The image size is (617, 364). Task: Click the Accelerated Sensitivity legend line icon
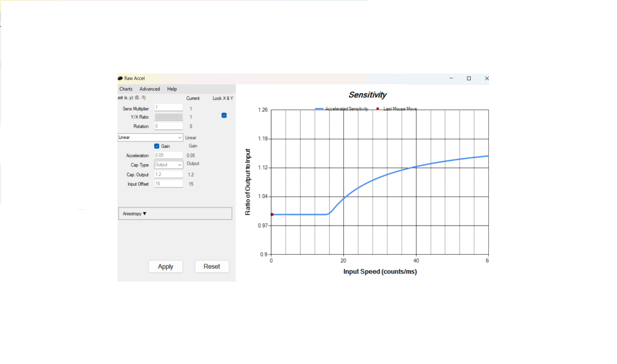point(320,108)
